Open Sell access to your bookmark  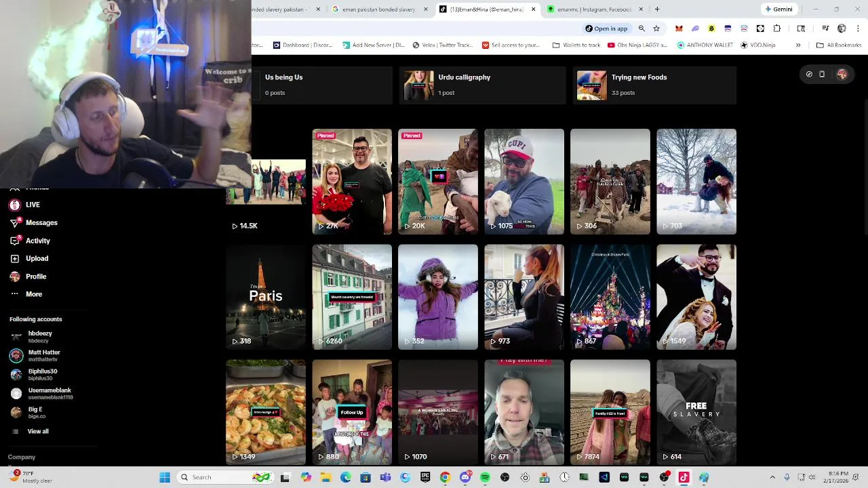click(511, 45)
